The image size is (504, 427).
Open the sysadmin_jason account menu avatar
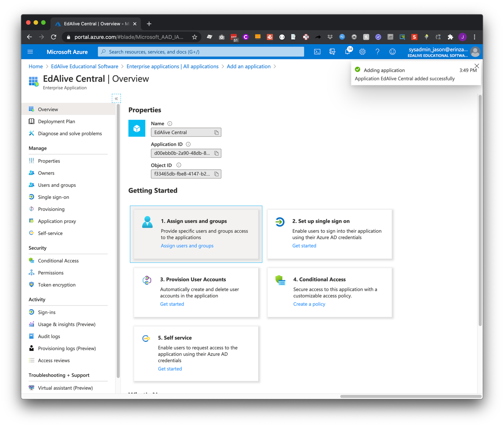475,52
